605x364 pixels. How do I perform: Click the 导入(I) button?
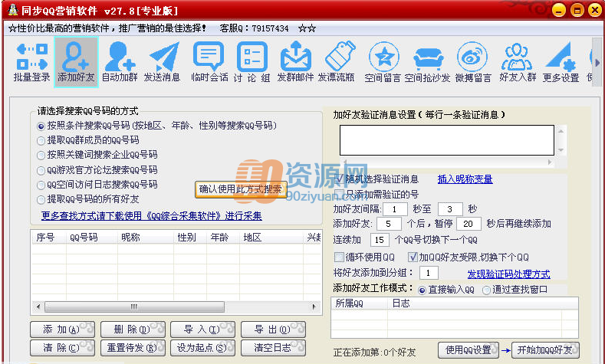point(202,330)
